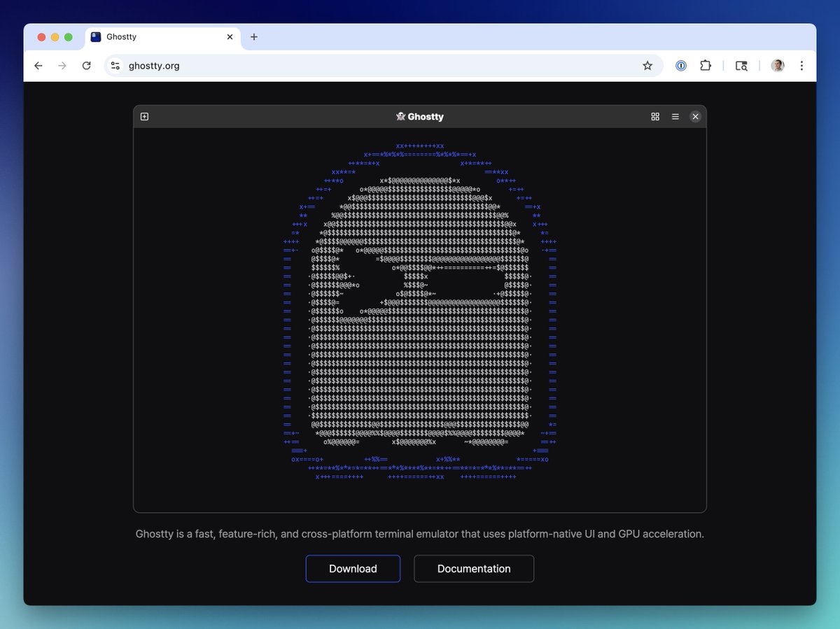The height and width of the screenshot is (629, 840).
Task: Click the browser forward arrow
Action: (62, 66)
